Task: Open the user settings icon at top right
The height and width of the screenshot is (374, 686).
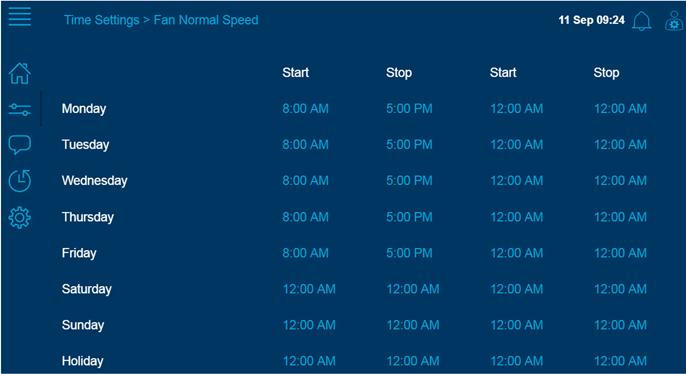Action: pyautogui.click(x=674, y=21)
